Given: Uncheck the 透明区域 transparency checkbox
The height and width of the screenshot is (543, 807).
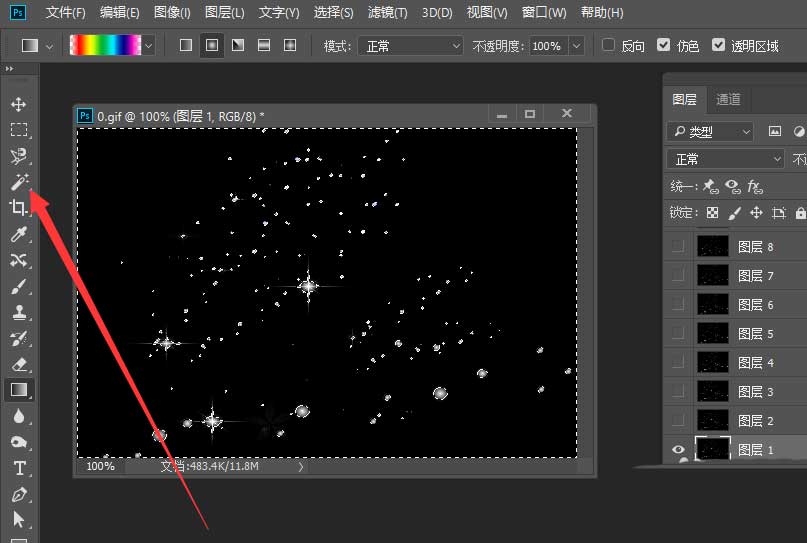Looking at the screenshot, I should pos(718,45).
